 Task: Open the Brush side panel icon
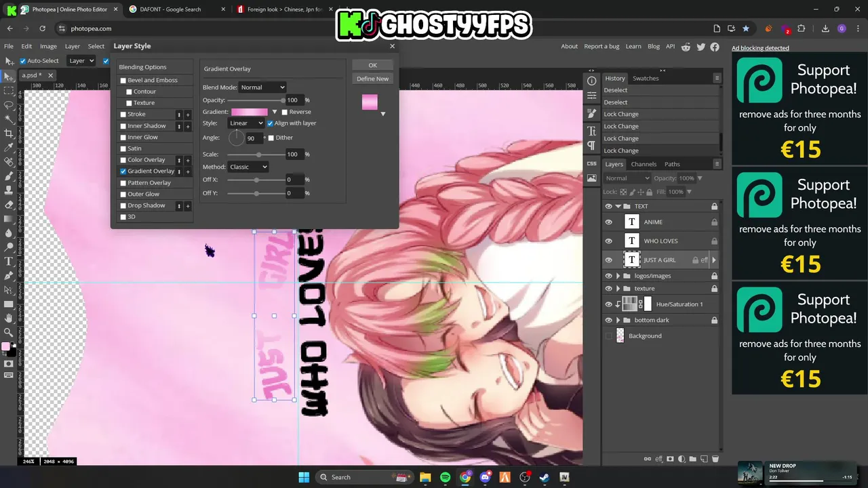[x=591, y=114]
